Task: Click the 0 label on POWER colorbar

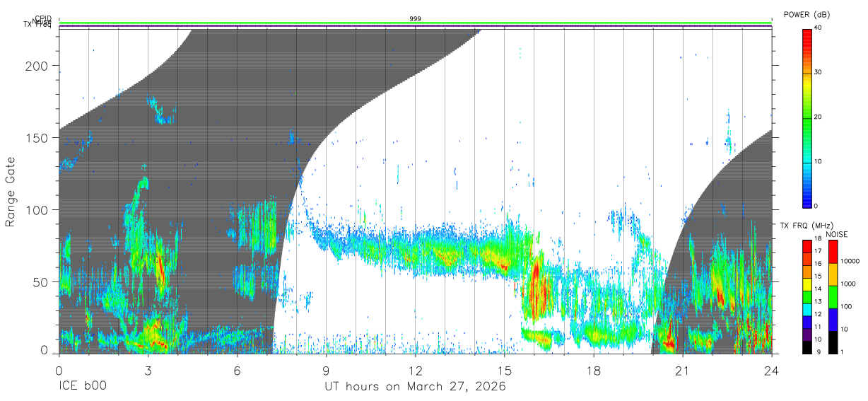Action: (817, 206)
